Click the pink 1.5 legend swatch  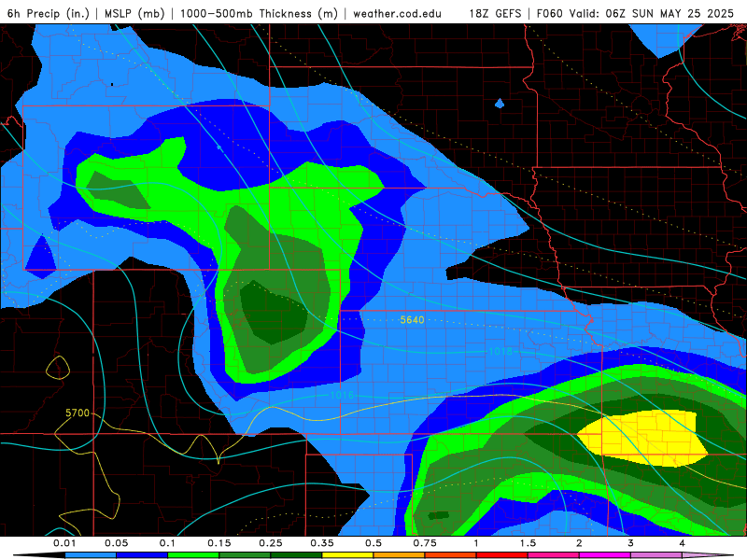pyautogui.click(x=554, y=555)
